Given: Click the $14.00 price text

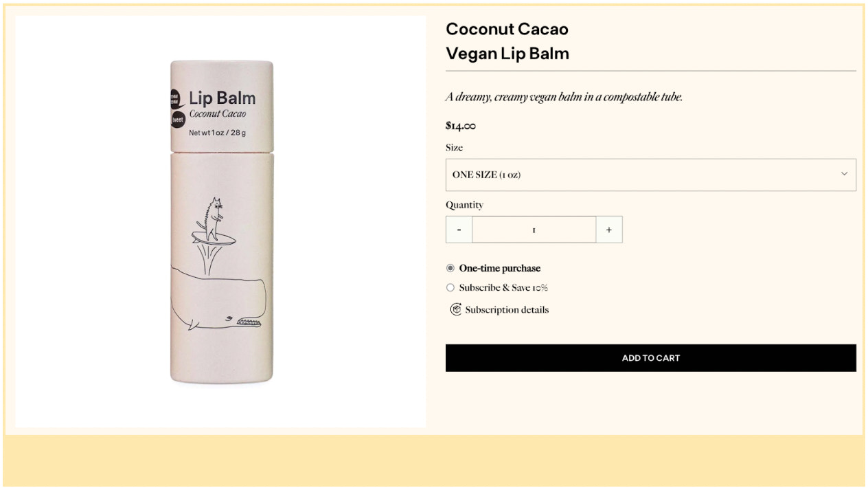Looking at the screenshot, I should tap(461, 126).
